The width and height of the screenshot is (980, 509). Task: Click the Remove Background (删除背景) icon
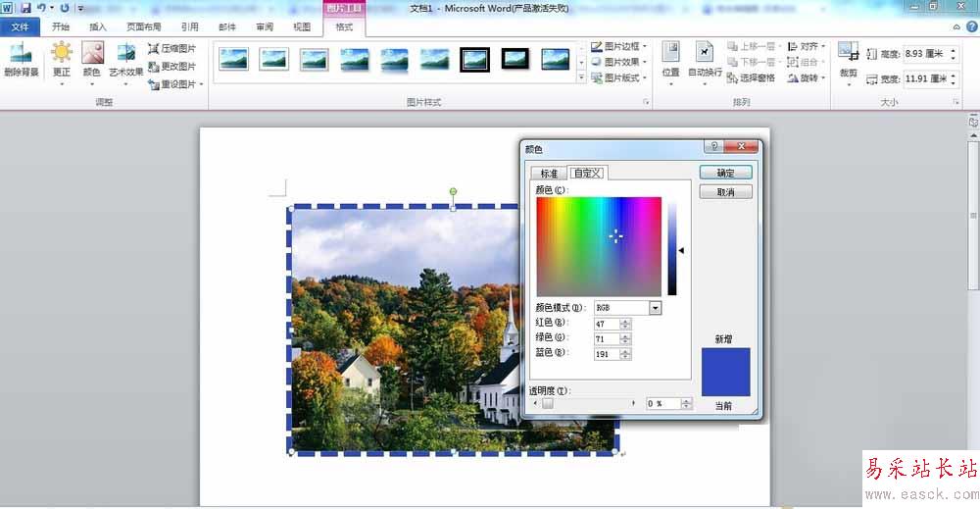point(21,60)
